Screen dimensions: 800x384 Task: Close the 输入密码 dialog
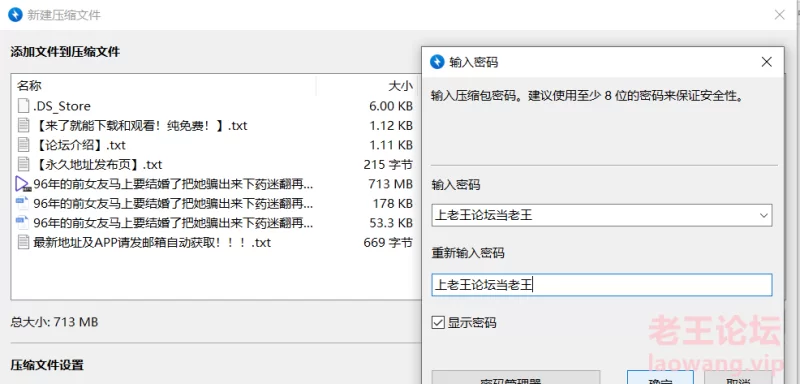[766, 62]
